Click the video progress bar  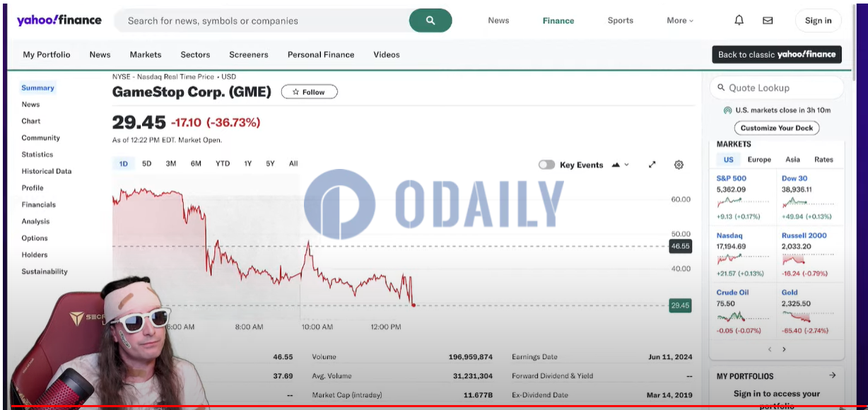pos(434,407)
